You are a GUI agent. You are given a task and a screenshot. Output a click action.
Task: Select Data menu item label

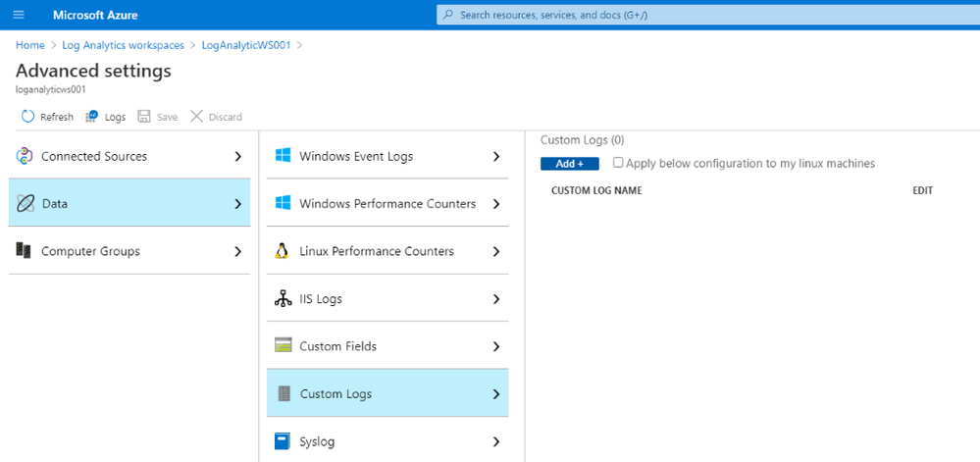point(54,204)
